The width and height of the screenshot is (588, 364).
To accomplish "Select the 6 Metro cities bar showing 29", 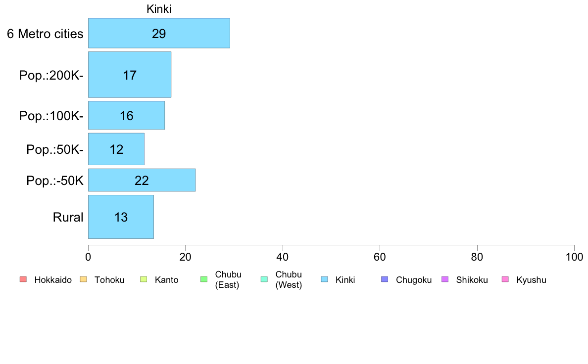I will coord(159,33).
